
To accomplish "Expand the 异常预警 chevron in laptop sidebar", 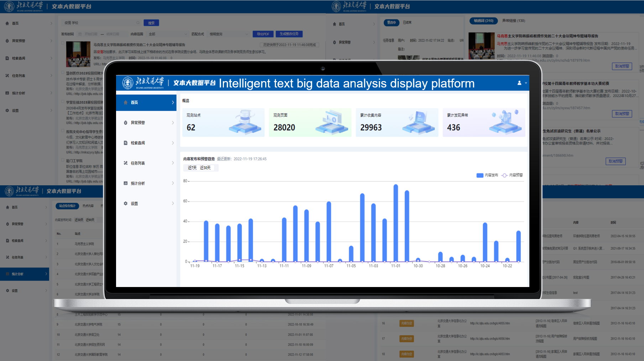I will point(173,123).
